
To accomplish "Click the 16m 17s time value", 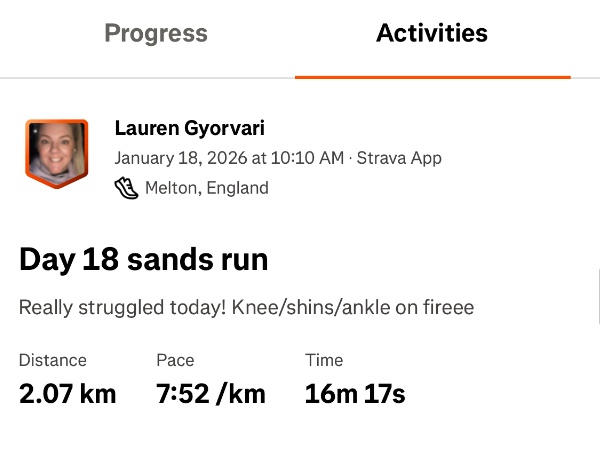I will [x=355, y=393].
